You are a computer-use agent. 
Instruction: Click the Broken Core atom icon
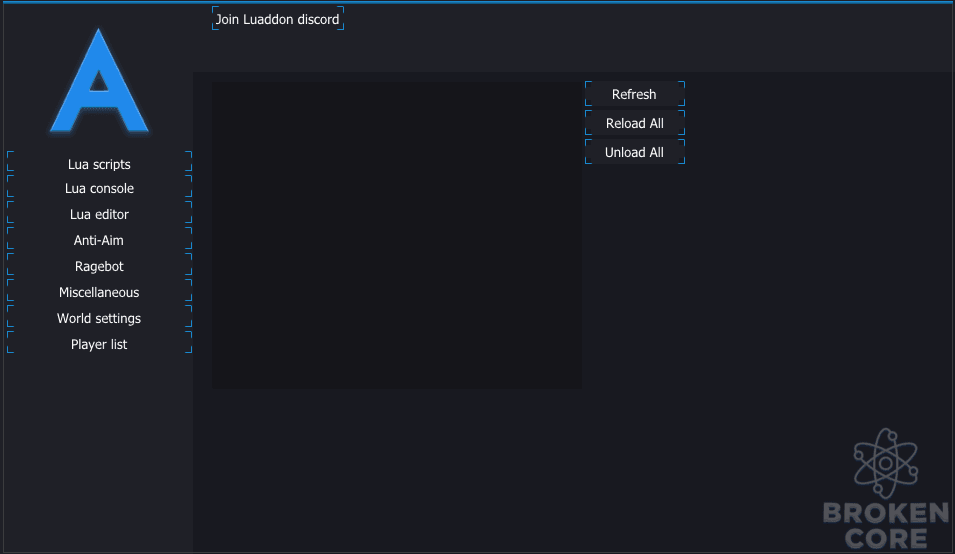886,463
